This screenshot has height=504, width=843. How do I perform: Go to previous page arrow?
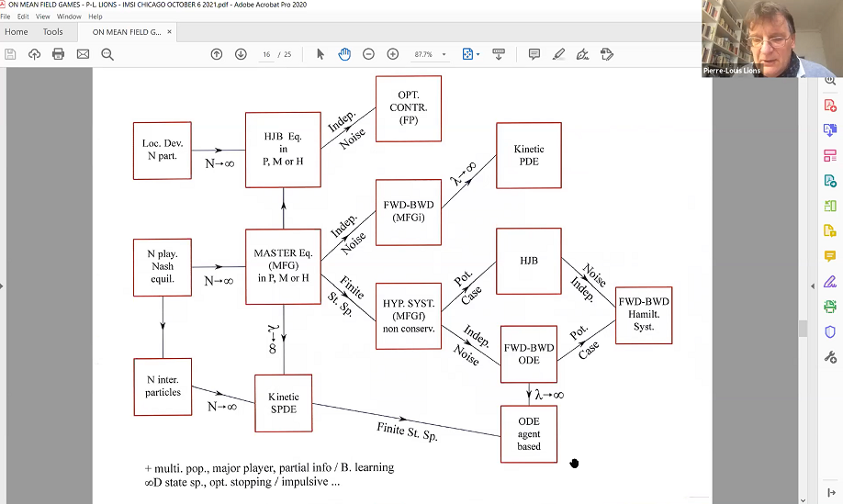(217, 54)
